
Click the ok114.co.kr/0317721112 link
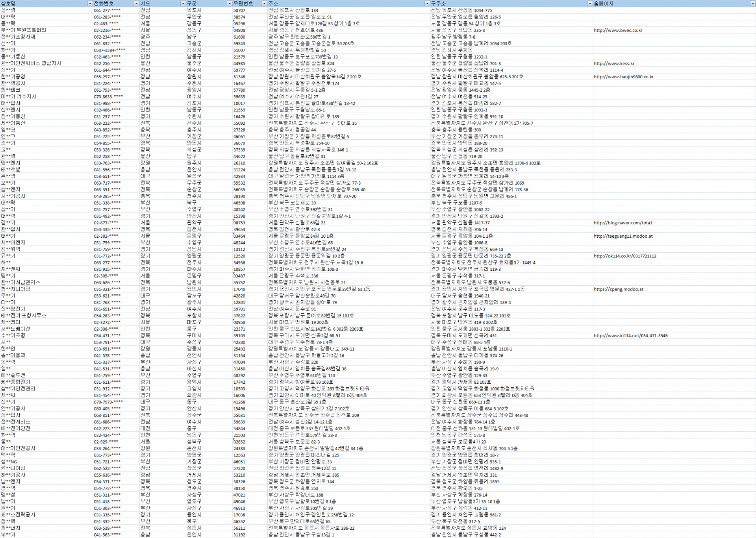pyautogui.click(x=625, y=256)
